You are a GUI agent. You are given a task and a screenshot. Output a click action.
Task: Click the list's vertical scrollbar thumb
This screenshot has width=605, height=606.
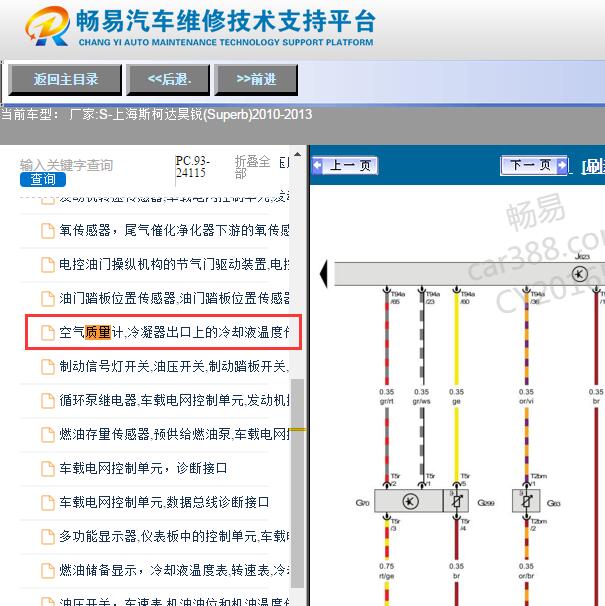pos(297,483)
